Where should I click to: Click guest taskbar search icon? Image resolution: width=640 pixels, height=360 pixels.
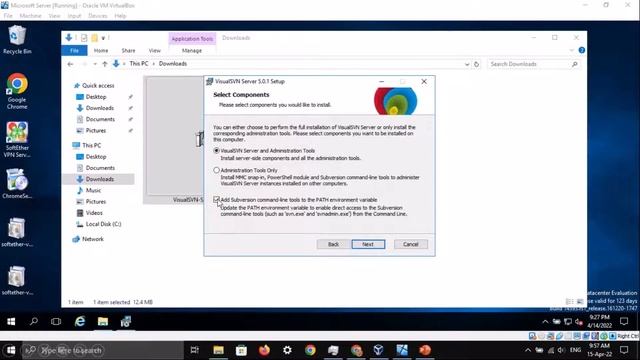click(x=34, y=322)
